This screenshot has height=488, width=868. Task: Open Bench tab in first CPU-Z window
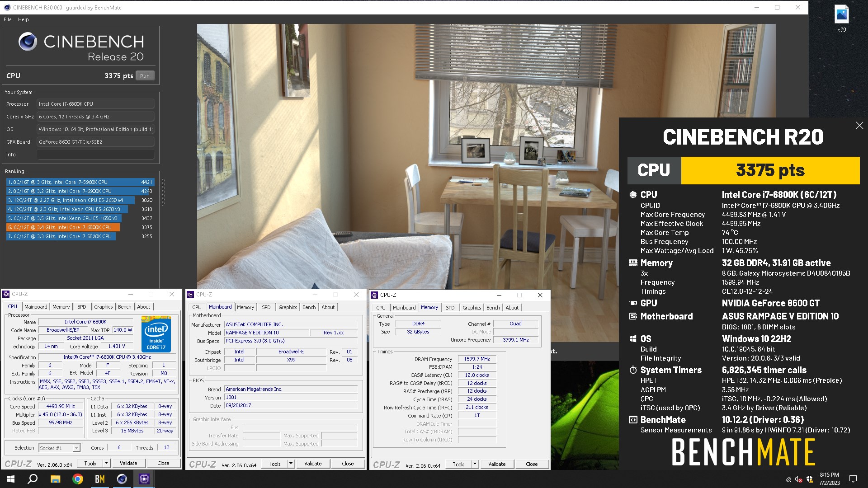[125, 307]
